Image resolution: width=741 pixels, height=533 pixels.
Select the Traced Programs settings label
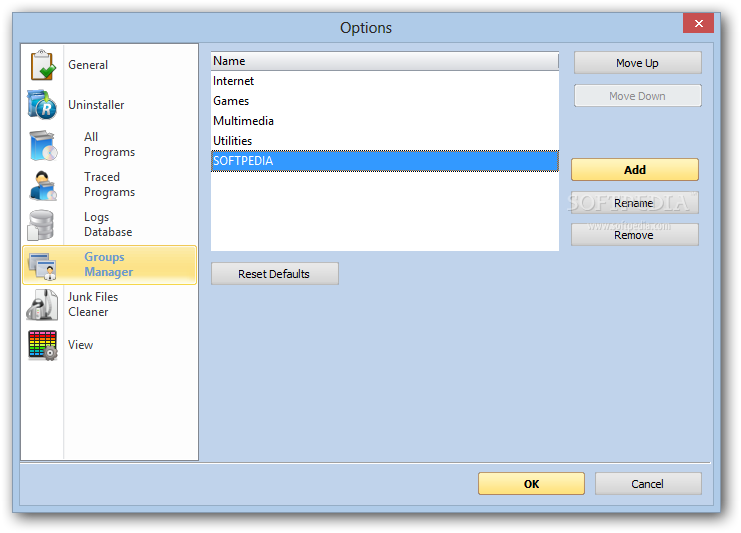tap(109, 184)
